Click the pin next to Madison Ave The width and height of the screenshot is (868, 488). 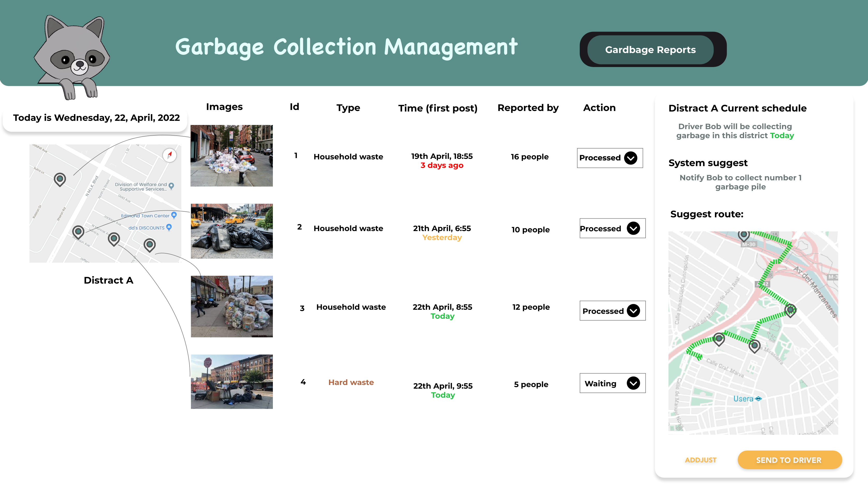[78, 232]
